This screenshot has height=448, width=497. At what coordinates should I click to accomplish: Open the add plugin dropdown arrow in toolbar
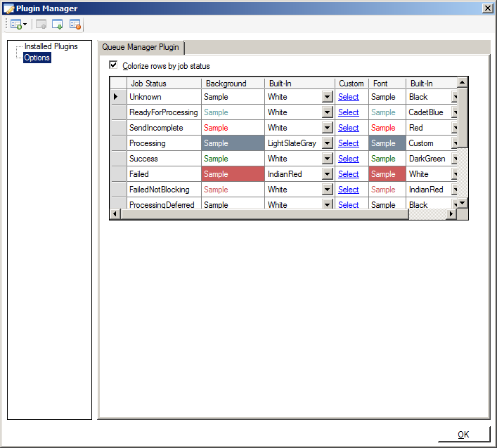pos(25,25)
